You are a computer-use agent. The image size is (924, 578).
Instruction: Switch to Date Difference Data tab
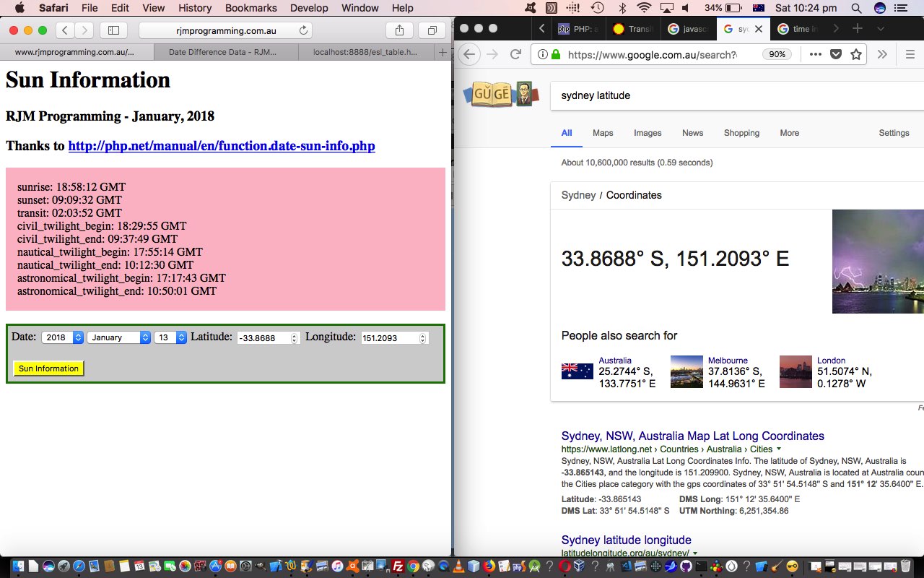click(x=222, y=52)
